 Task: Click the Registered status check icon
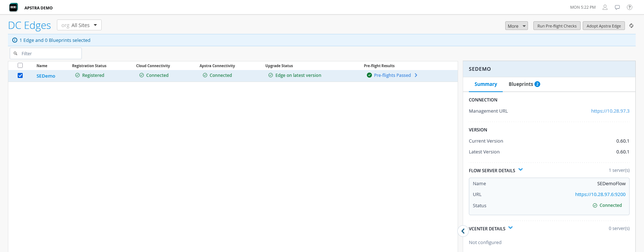[77, 75]
